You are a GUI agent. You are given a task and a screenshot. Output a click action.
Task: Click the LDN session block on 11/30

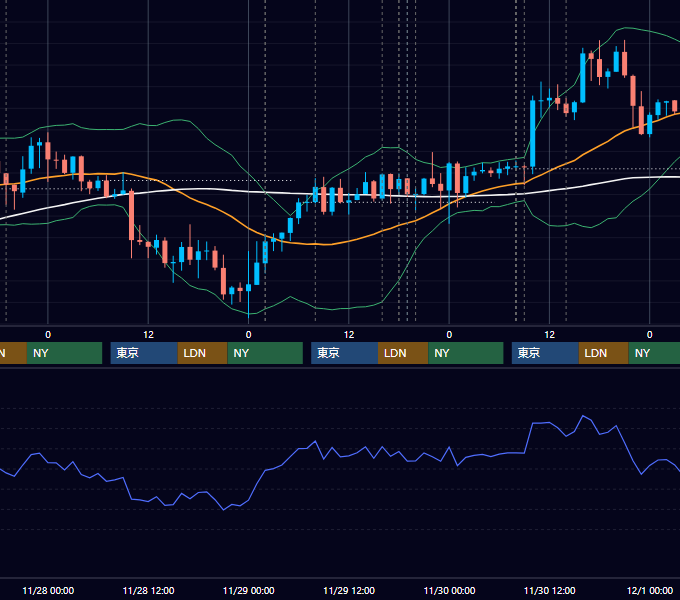click(604, 353)
